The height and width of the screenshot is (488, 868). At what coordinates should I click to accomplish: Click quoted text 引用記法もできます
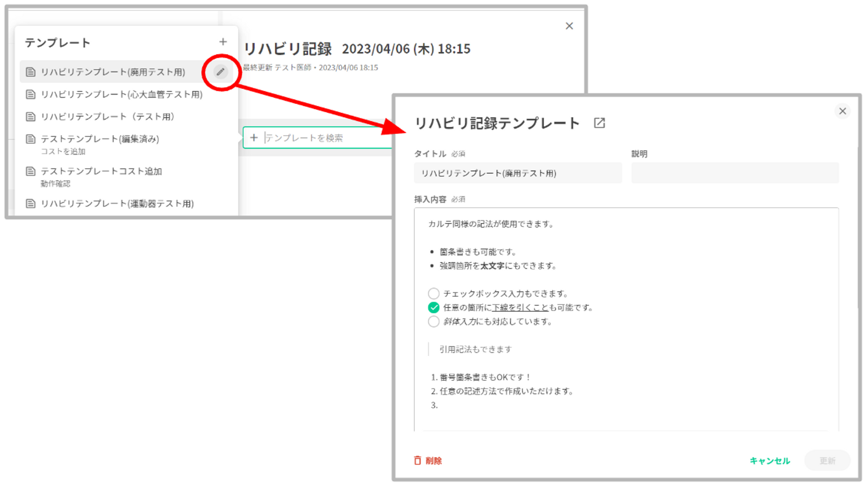click(476, 349)
